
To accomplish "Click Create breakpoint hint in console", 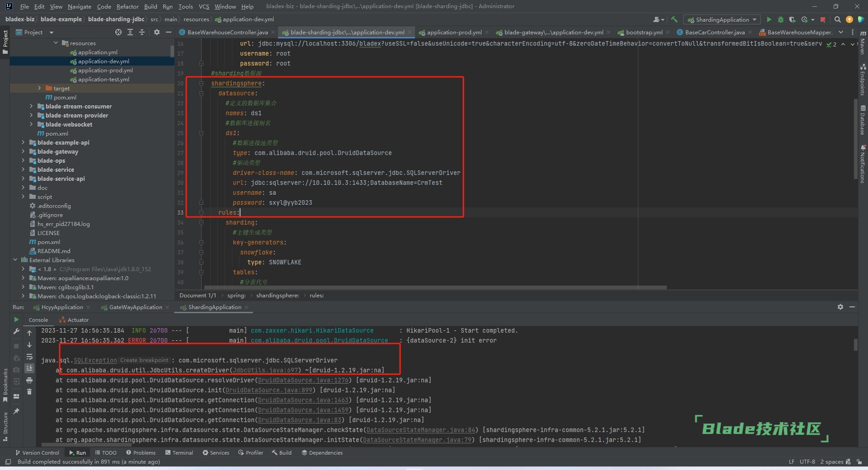I will [144, 360].
